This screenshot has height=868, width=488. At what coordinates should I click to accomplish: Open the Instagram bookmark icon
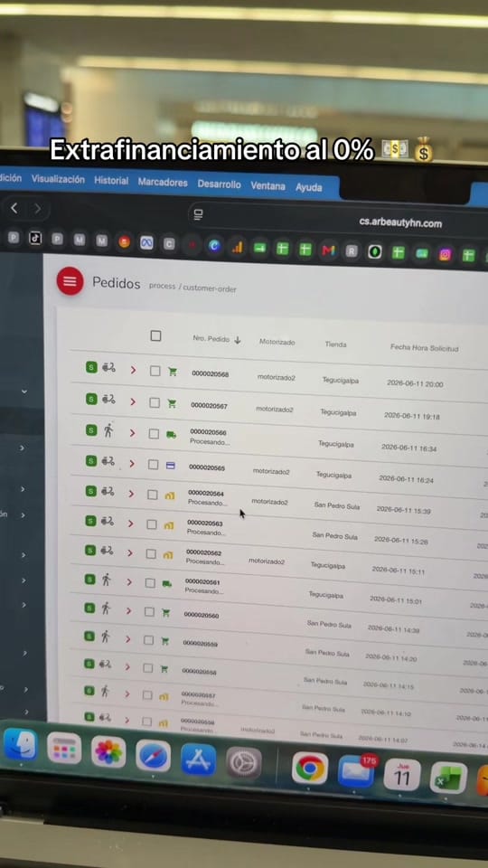[x=446, y=254]
